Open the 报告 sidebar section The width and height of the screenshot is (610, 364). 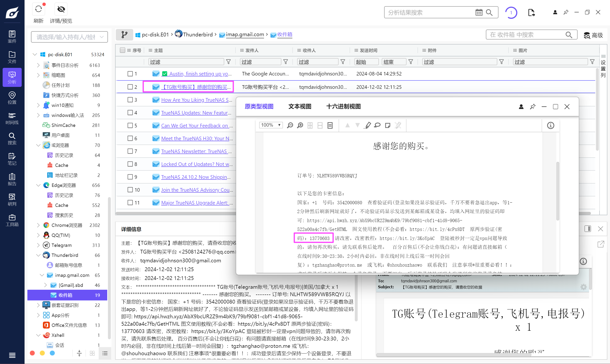click(x=12, y=179)
